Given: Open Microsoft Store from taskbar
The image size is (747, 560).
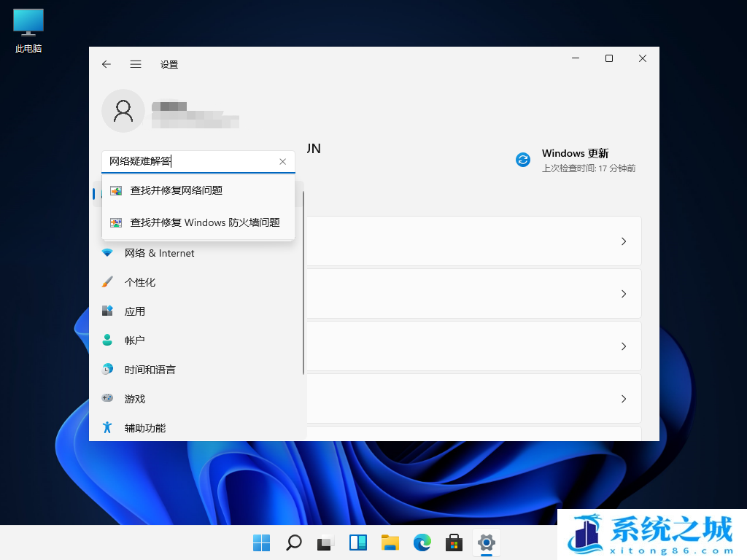Looking at the screenshot, I should (x=454, y=542).
